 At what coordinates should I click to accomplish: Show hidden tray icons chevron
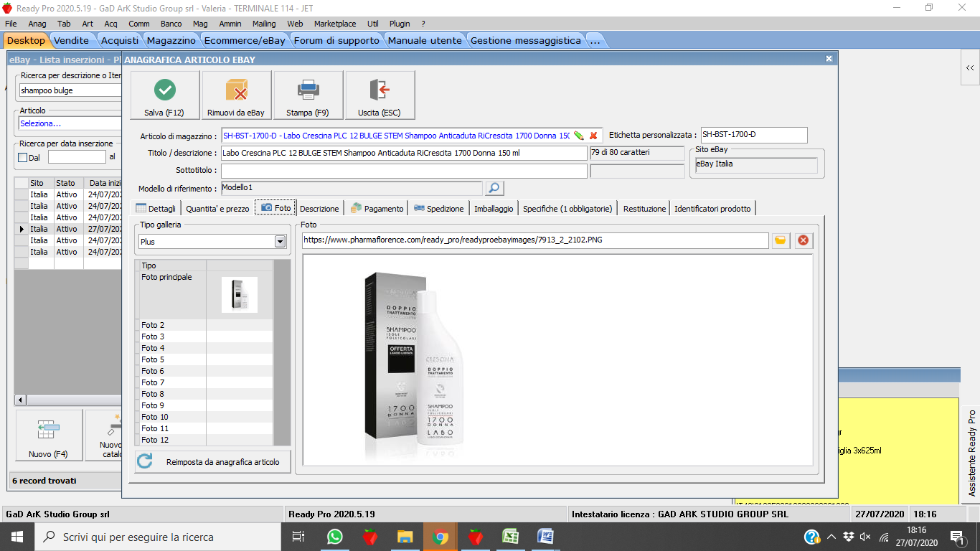831,537
